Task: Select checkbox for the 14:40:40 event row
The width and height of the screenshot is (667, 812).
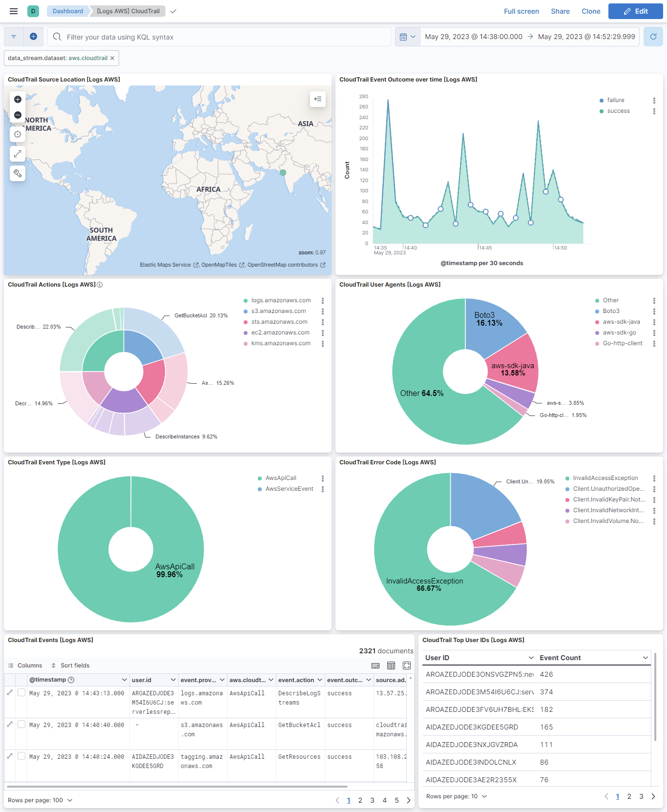Action: (21, 724)
